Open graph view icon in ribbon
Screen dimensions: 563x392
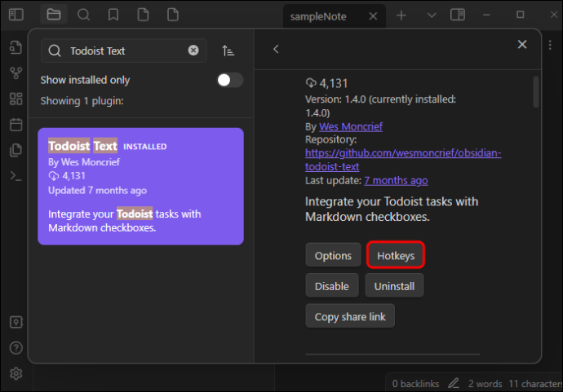(x=16, y=73)
